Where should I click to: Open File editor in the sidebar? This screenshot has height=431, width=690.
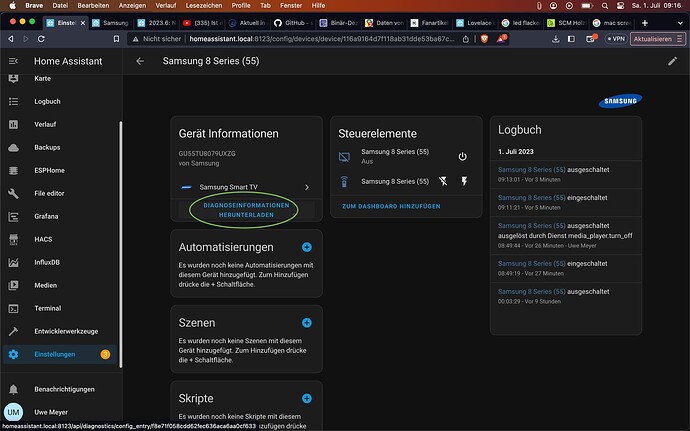coord(59,193)
